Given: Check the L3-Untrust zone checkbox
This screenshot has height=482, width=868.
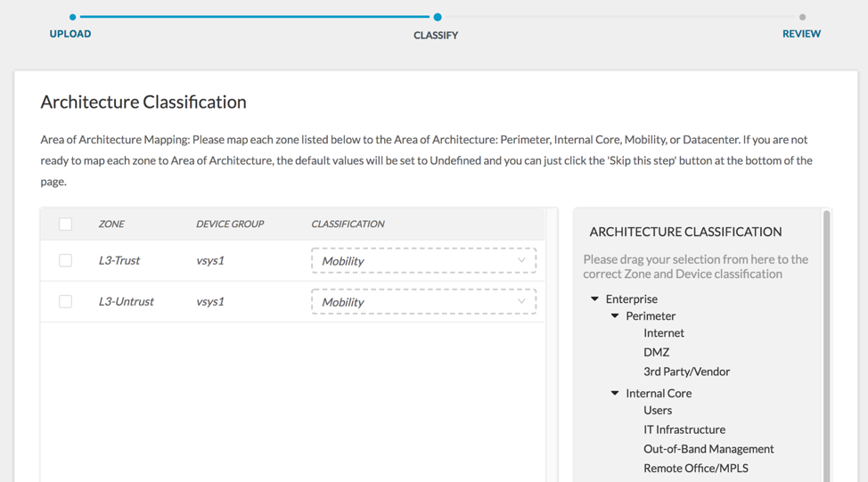Looking at the screenshot, I should [x=66, y=301].
